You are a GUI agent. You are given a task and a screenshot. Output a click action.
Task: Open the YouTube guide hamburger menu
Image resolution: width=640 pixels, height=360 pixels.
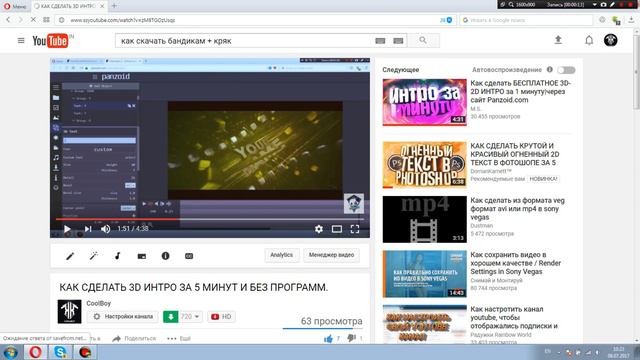click(x=21, y=40)
